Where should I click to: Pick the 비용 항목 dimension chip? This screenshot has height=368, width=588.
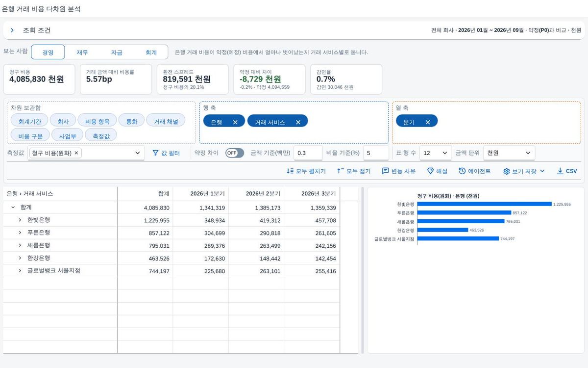tap(97, 121)
